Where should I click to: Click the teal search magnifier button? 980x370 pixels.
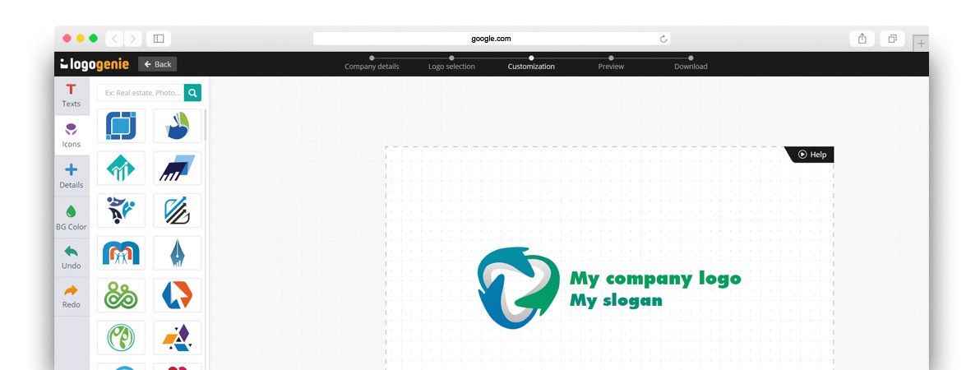(192, 93)
